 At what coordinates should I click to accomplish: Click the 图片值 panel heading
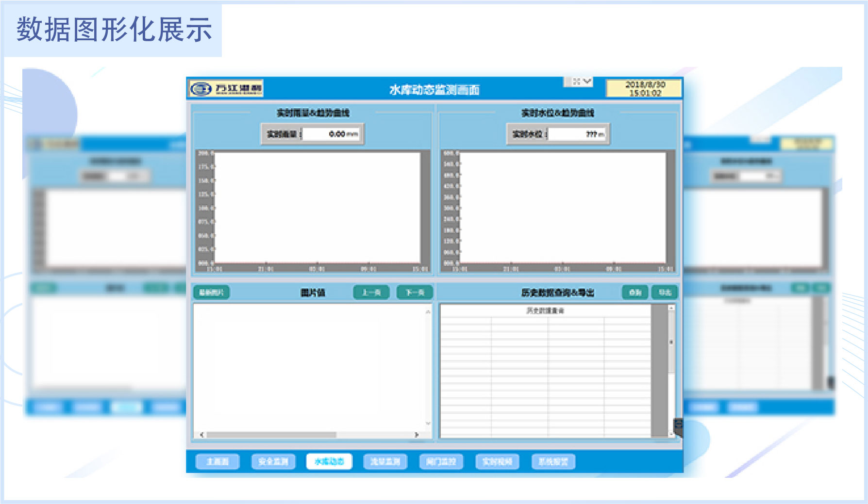tap(313, 293)
